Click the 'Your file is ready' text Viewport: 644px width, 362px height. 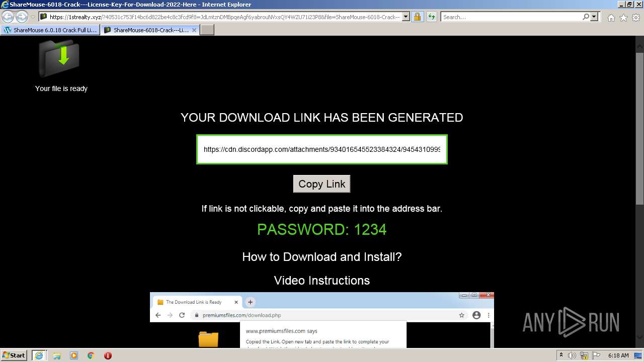click(x=61, y=88)
